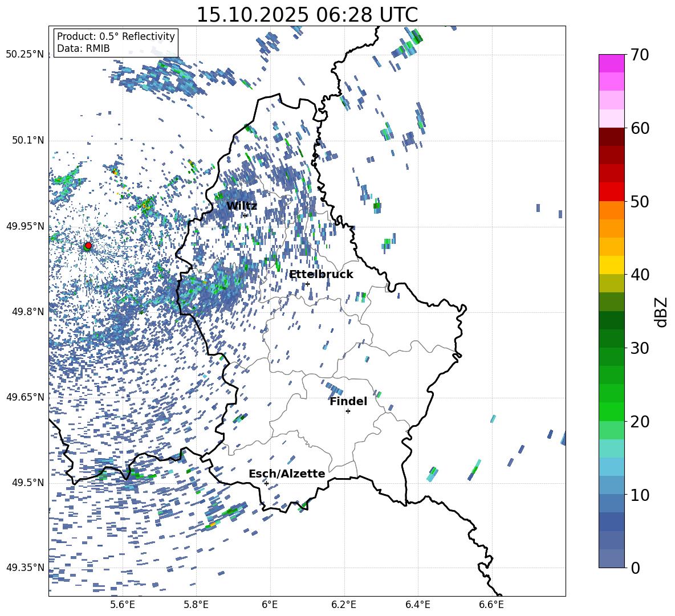This screenshot has height=616, width=675.
Task: Click the 5.8°E longitude label
Action: click(196, 605)
